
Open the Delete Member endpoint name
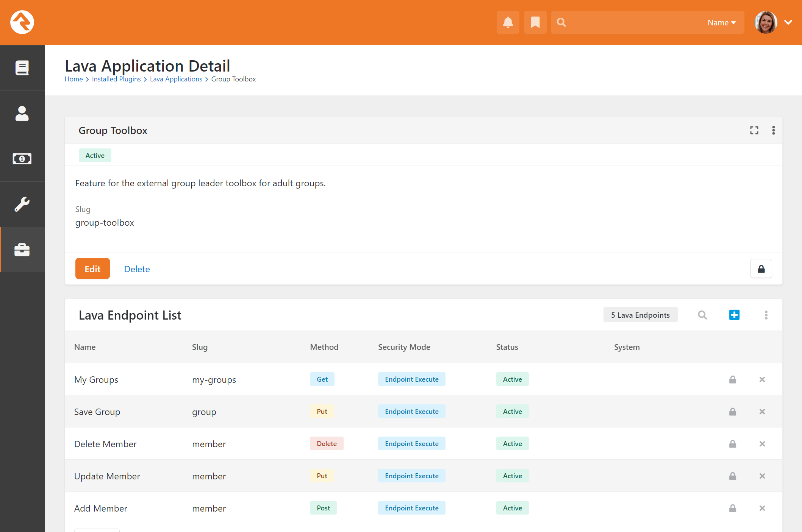pyautogui.click(x=105, y=444)
